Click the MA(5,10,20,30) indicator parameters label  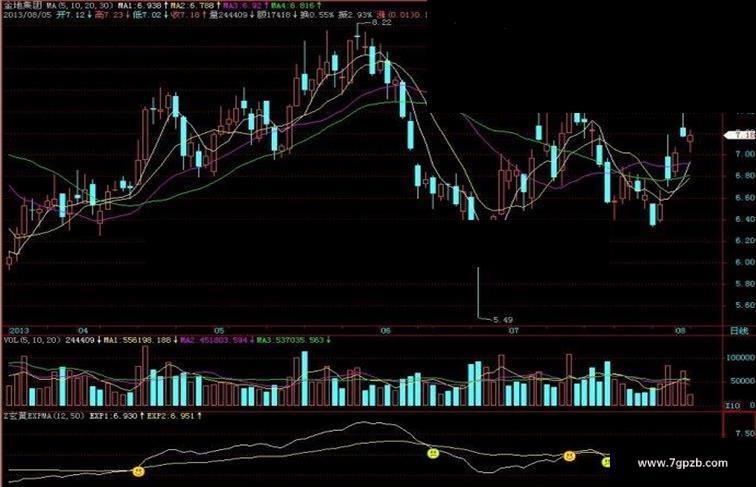81,6
